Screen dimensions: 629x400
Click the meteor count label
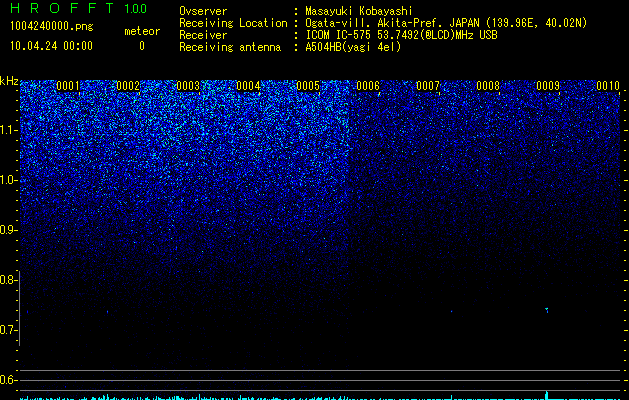click(x=142, y=31)
